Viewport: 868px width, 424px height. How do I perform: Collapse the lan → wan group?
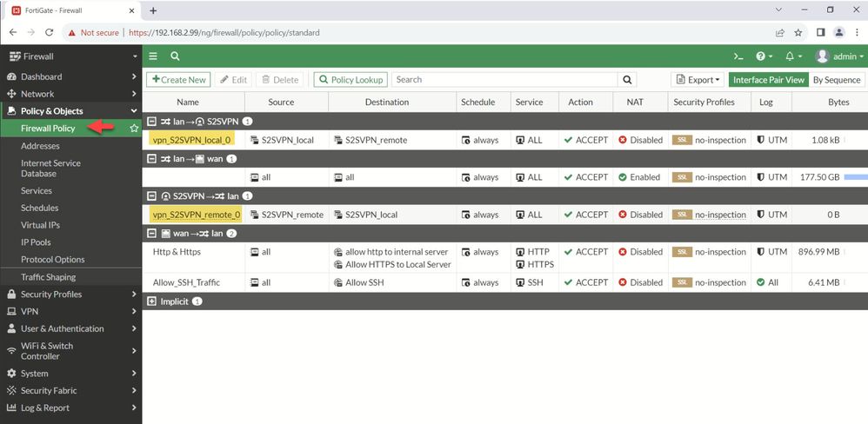[151, 159]
